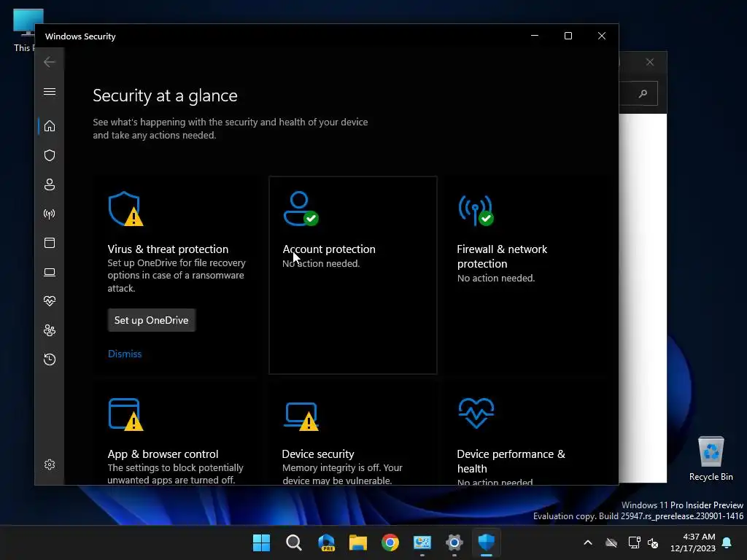Open OneDrive cloud tray icon
Image resolution: width=747 pixels, height=560 pixels.
[611, 542]
